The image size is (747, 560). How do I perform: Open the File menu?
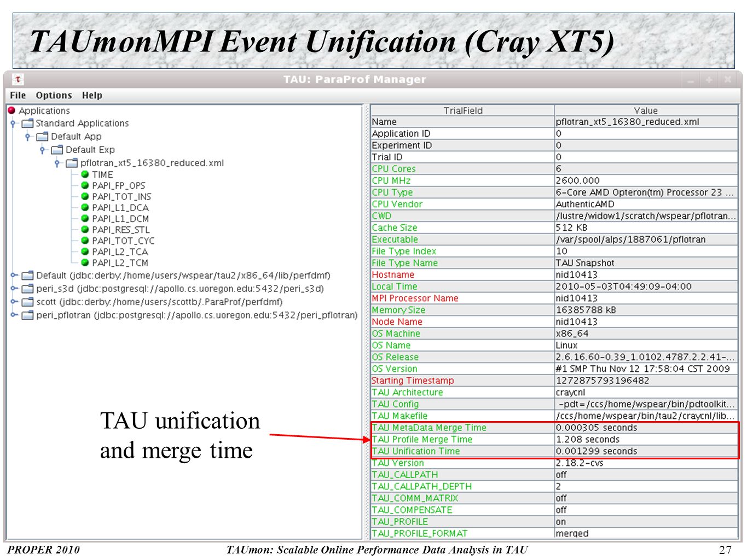pos(18,95)
